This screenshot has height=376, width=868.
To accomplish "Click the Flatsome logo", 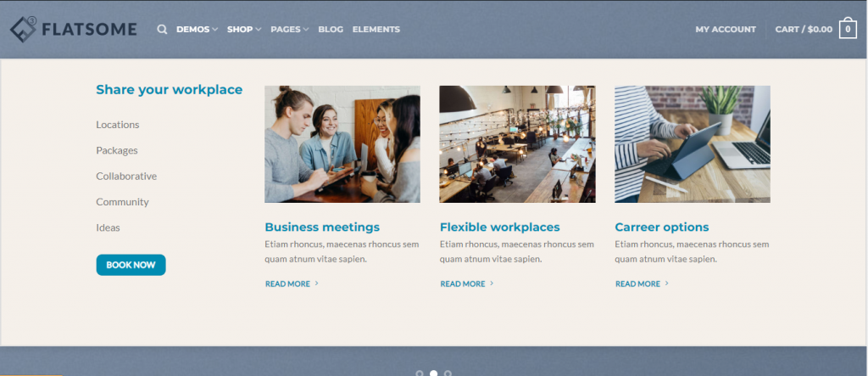I will point(73,30).
